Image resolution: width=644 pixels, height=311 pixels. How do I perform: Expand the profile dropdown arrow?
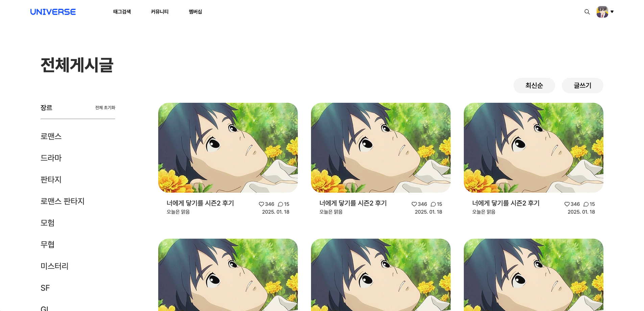click(x=612, y=12)
